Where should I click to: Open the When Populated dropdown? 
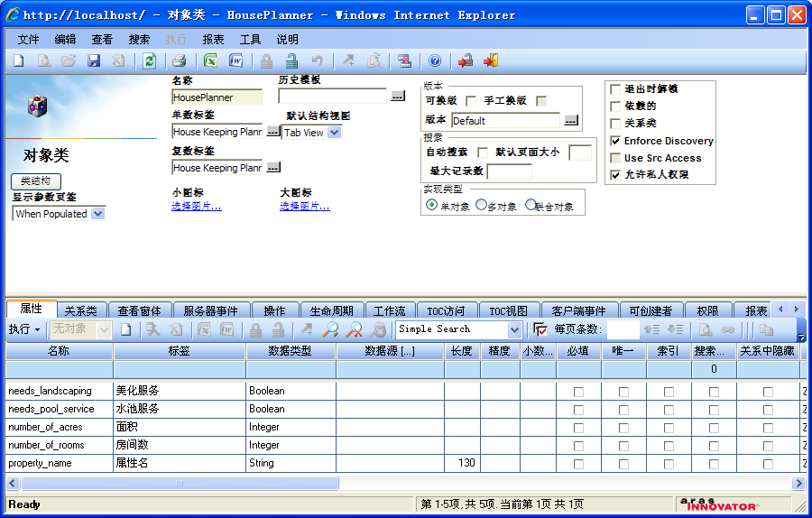click(x=97, y=213)
